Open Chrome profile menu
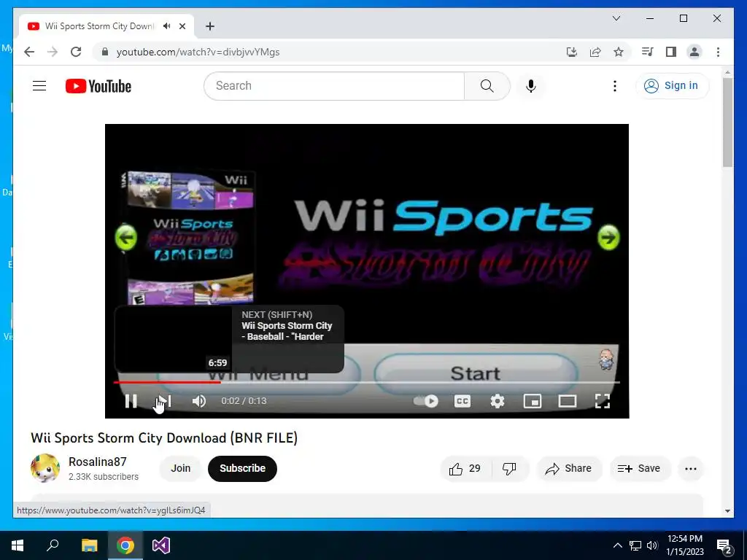This screenshot has width=747, height=560. [694, 52]
